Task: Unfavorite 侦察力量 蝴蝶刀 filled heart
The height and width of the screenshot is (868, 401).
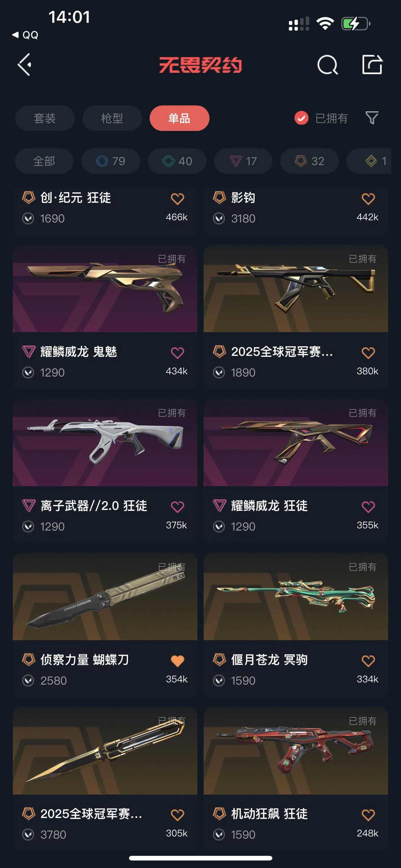Action: tap(177, 661)
